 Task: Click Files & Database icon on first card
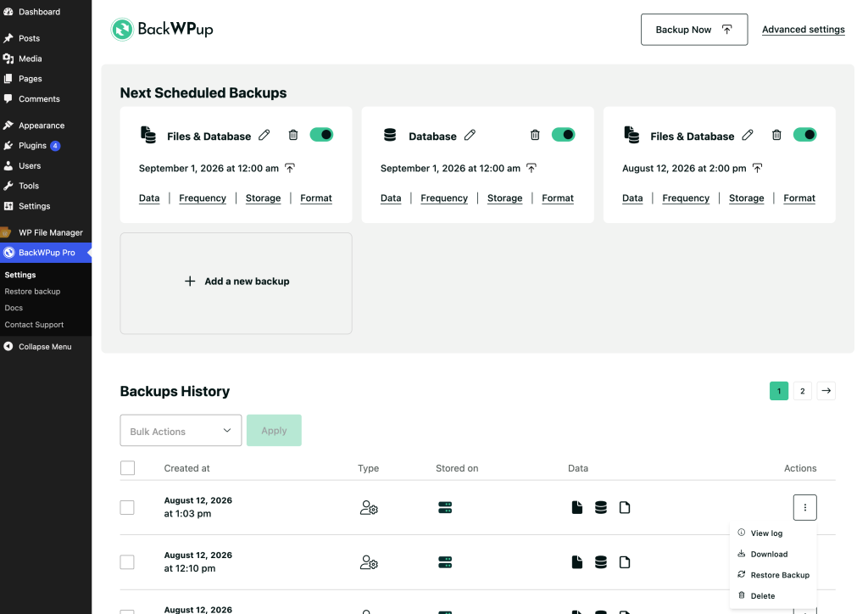(x=147, y=135)
